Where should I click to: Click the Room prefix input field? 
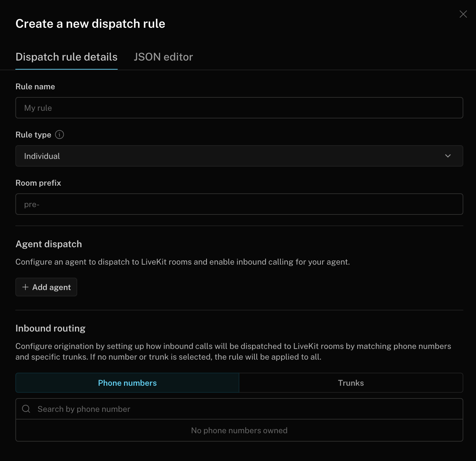pyautogui.click(x=239, y=204)
